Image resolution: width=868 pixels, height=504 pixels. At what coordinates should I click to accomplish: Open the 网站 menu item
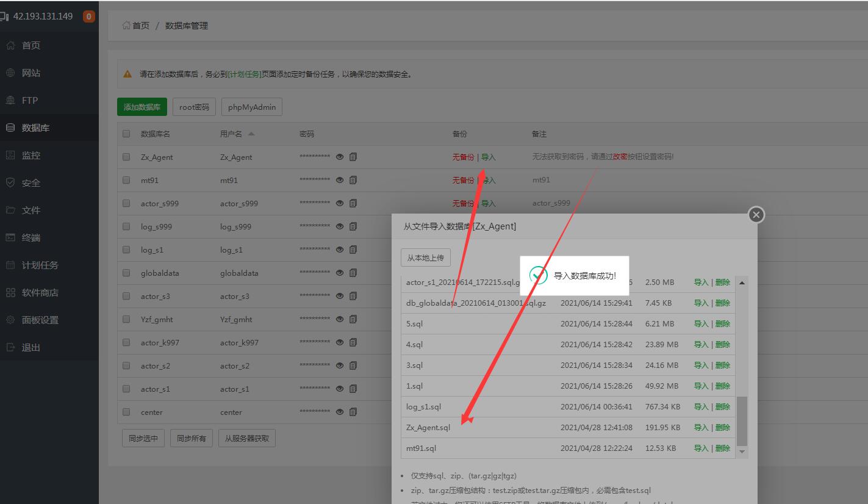tap(31, 73)
